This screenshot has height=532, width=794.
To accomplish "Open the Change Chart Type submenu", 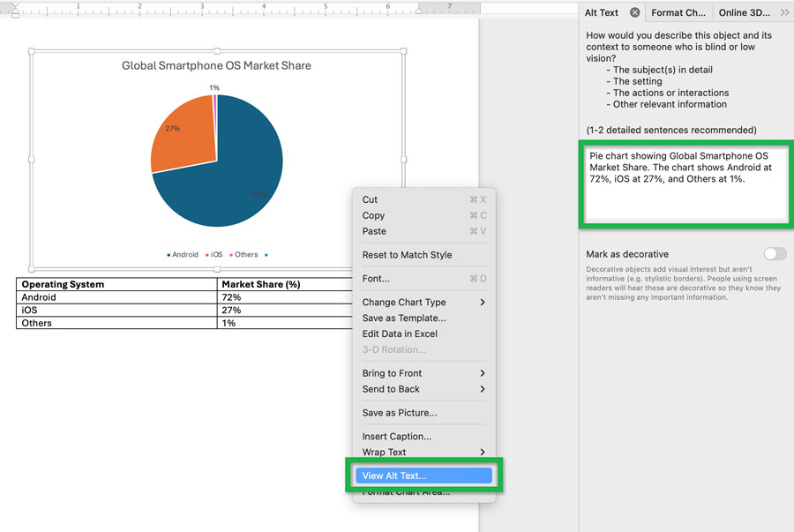I will click(x=407, y=302).
